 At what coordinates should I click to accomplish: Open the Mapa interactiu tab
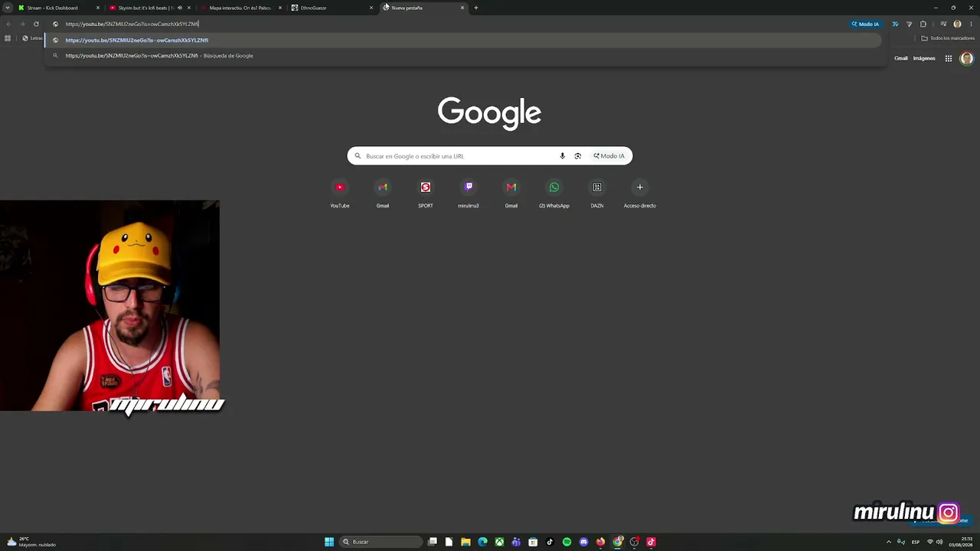pyautogui.click(x=240, y=8)
